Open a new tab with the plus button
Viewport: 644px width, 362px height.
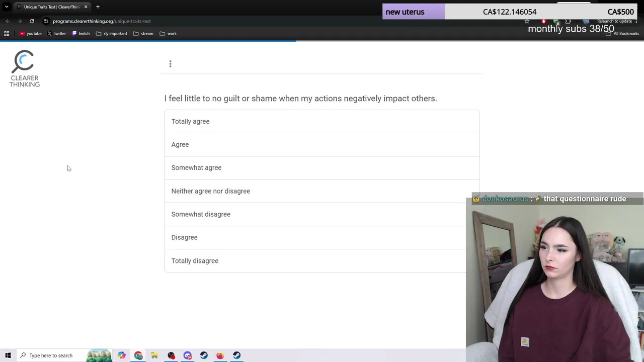[x=98, y=7]
